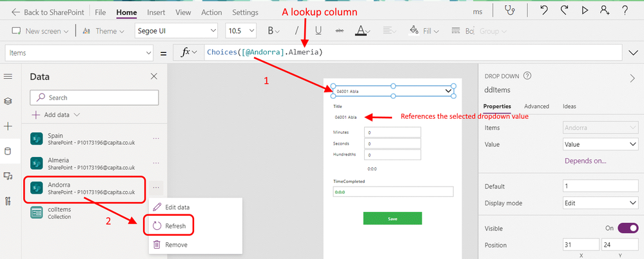This screenshot has height=259, width=644.
Task: Click the green Save button
Action: (392, 219)
